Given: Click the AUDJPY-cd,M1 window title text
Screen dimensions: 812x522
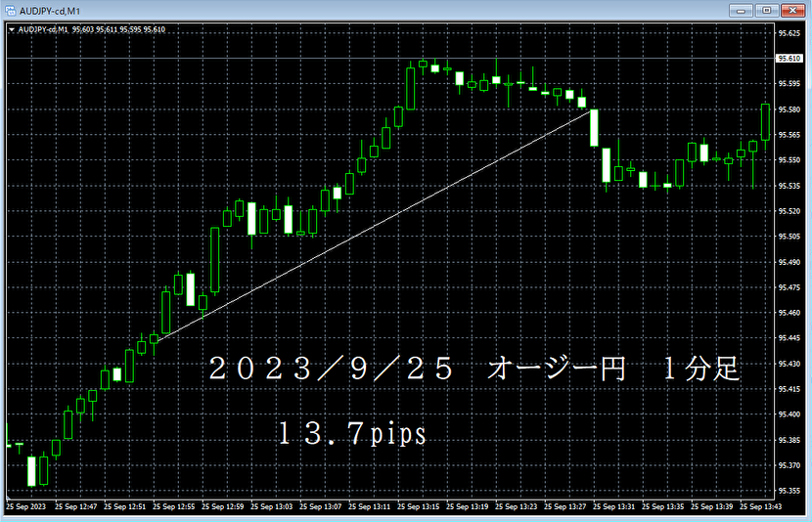Looking at the screenshot, I should (50, 11).
